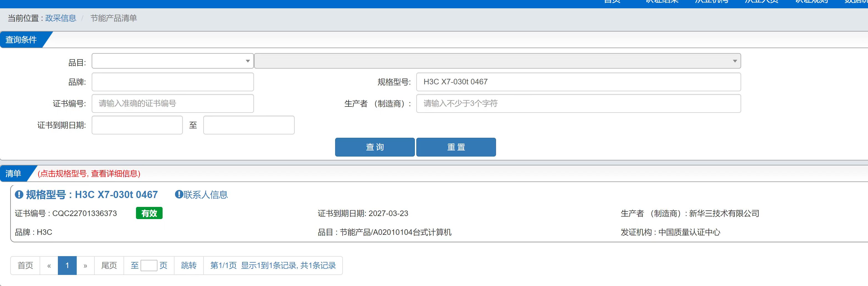
Task: Click the 发证机构：中国质量认证中心 text
Action: click(671, 232)
